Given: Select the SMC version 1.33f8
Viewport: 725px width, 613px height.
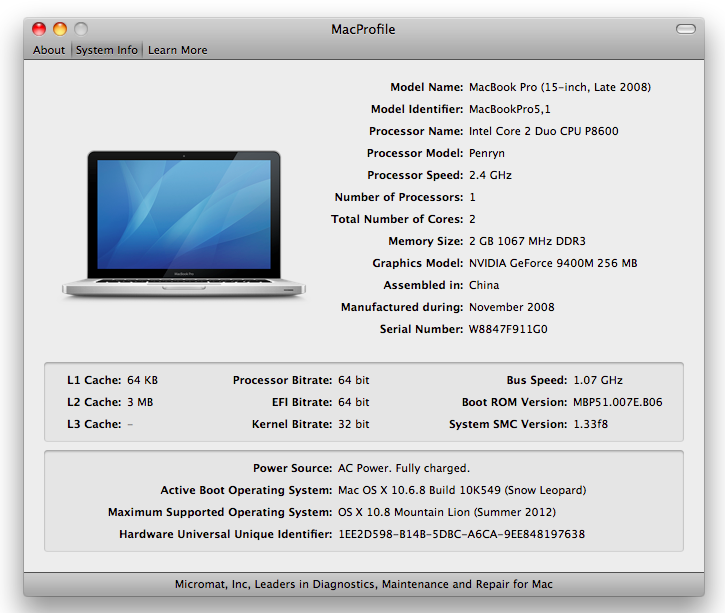Looking at the screenshot, I should coord(590,424).
